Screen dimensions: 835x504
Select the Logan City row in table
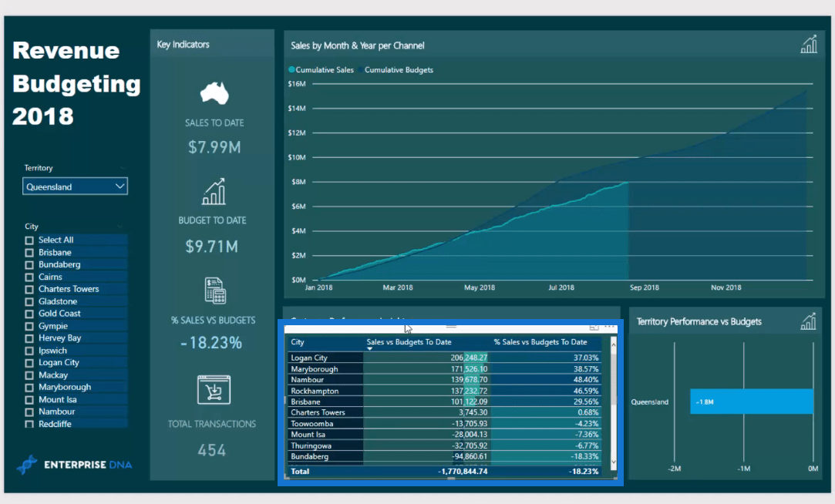[x=445, y=358]
